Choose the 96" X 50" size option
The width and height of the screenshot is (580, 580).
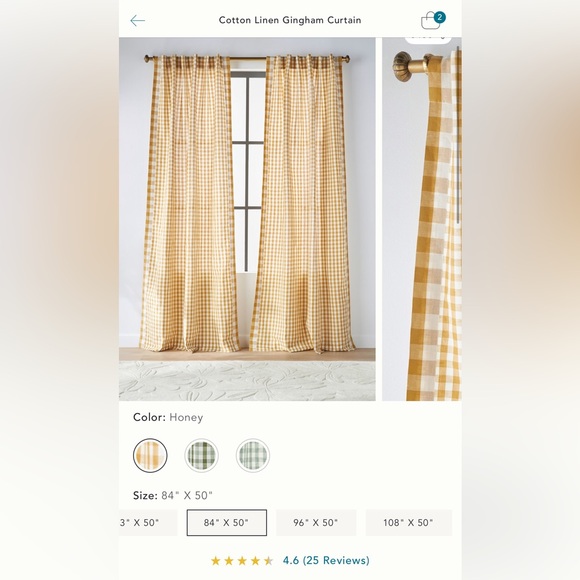[316, 522]
